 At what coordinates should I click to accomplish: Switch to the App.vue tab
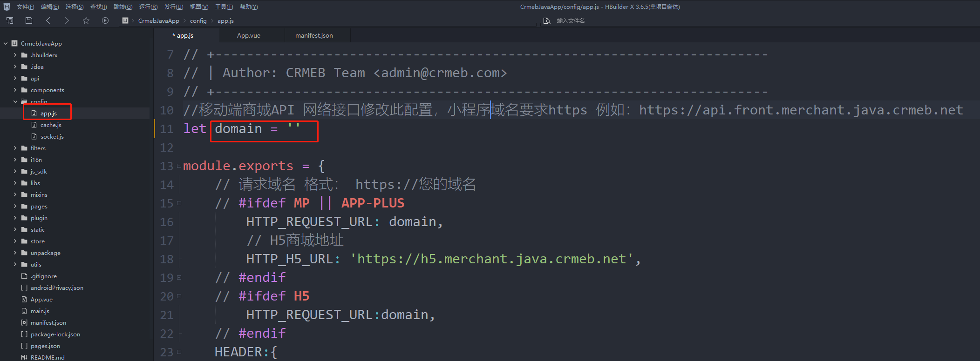[x=248, y=35]
